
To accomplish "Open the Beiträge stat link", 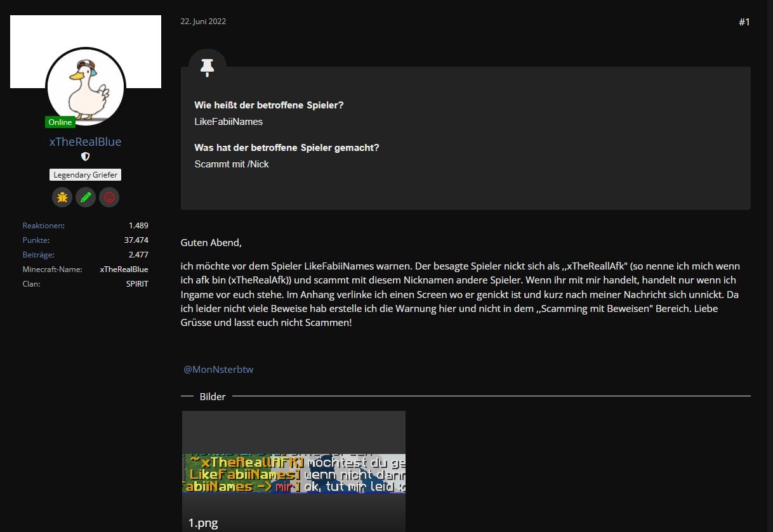I will [38, 255].
